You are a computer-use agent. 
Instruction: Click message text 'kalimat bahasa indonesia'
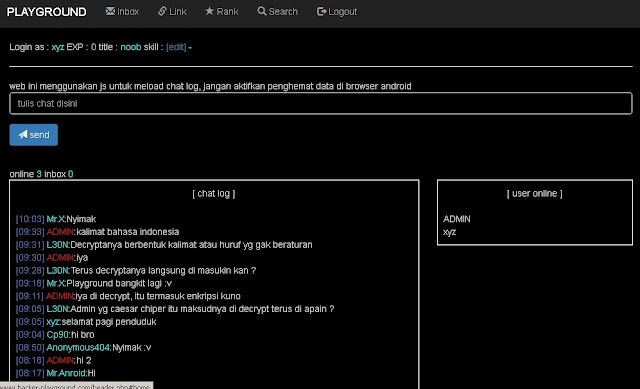pyautogui.click(x=128, y=232)
